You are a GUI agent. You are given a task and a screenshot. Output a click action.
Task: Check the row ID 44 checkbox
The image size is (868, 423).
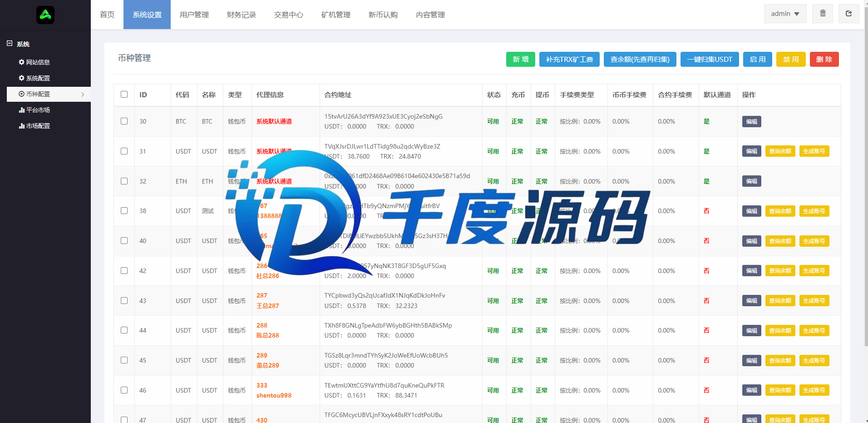tap(124, 330)
